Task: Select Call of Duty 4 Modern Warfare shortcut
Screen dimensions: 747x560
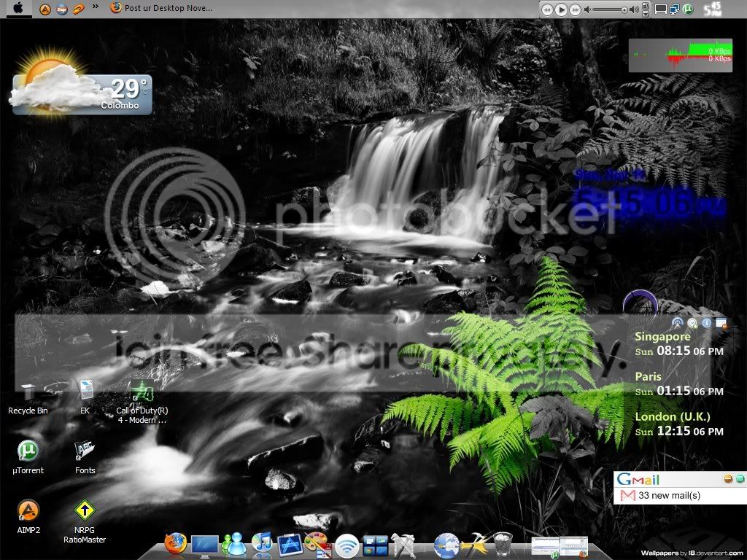Action: (142, 402)
